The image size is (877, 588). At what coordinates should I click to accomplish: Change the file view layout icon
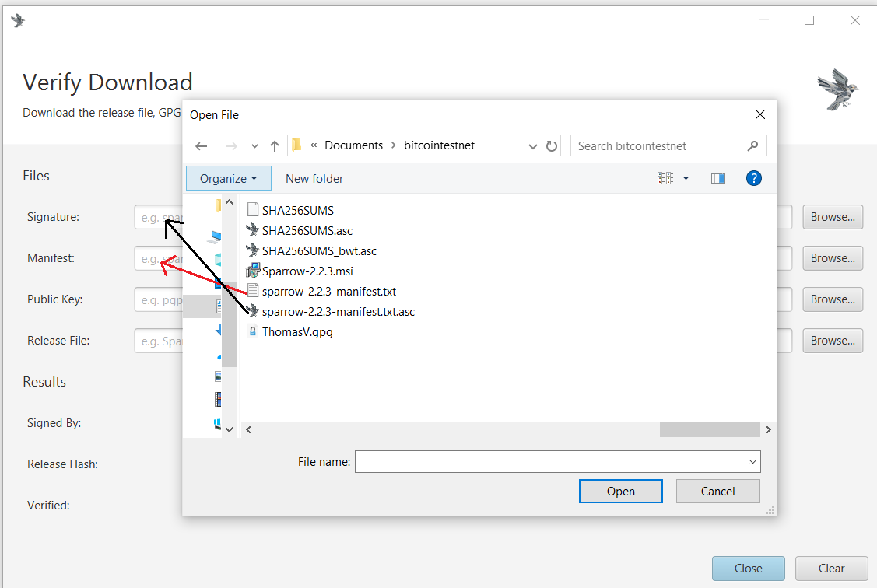coord(665,178)
